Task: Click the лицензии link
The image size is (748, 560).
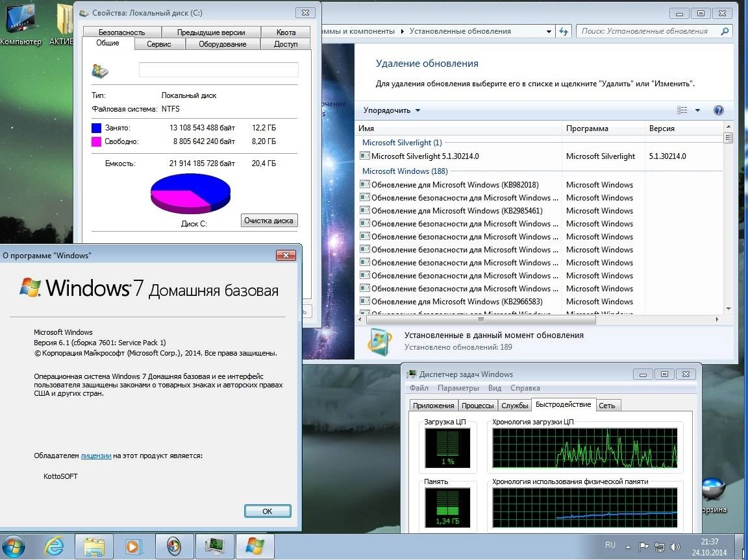Action: [96, 456]
